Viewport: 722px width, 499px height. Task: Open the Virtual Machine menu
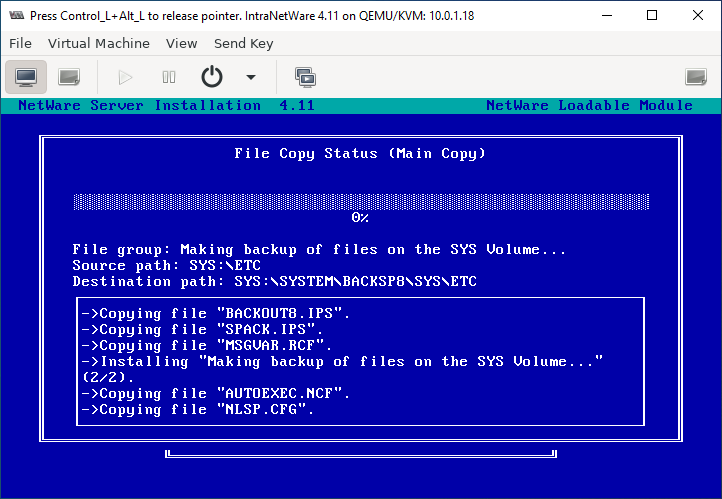(99, 43)
